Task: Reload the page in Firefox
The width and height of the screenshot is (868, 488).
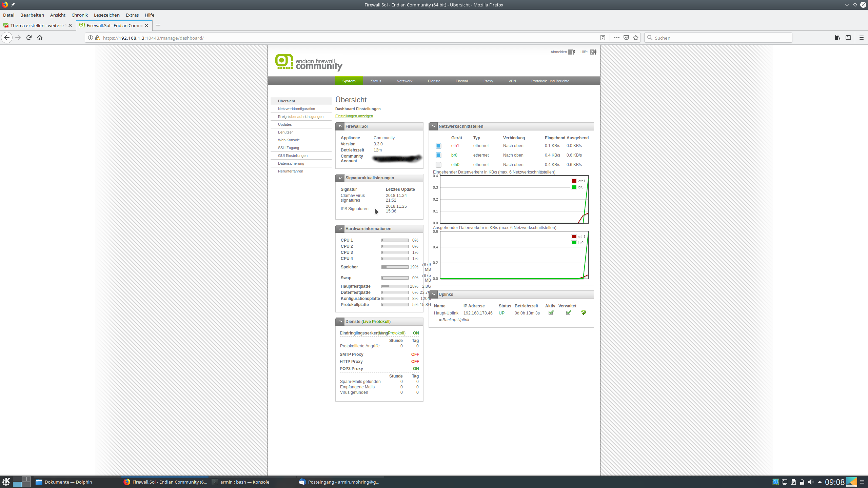Action: (29, 38)
